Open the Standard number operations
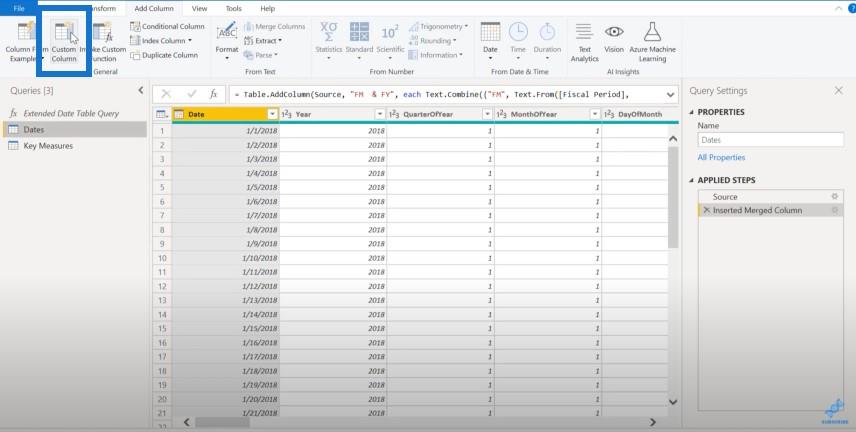 point(359,42)
